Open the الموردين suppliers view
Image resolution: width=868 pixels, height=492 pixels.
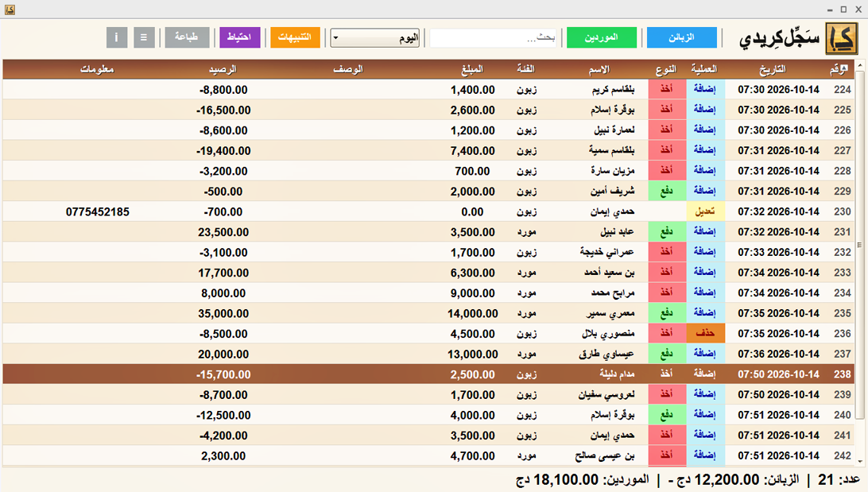(601, 37)
